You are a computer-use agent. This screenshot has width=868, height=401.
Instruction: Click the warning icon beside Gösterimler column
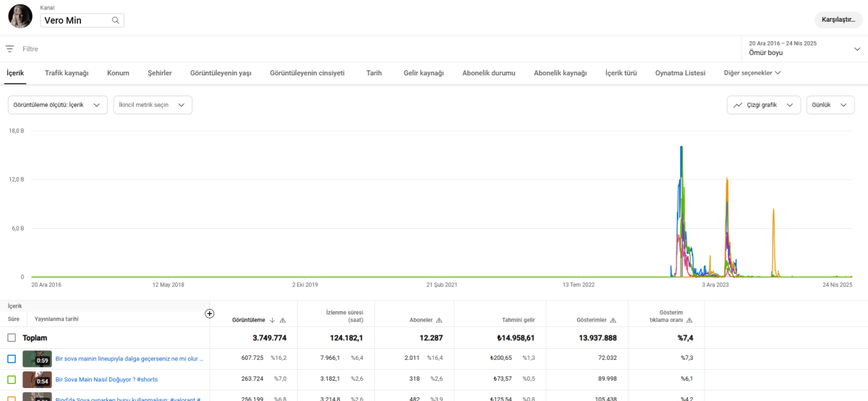tap(613, 320)
